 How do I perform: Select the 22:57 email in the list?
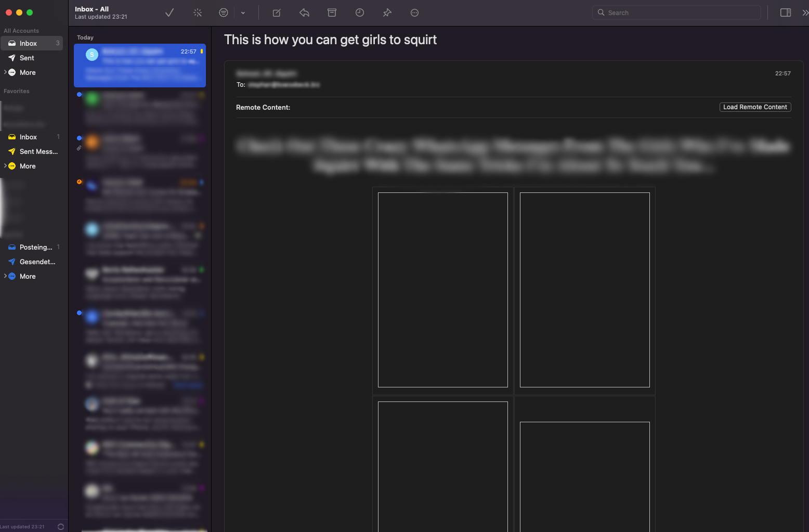(140, 66)
